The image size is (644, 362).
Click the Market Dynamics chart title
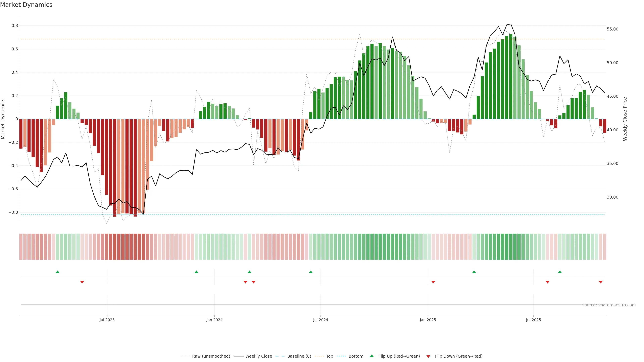coord(26,5)
